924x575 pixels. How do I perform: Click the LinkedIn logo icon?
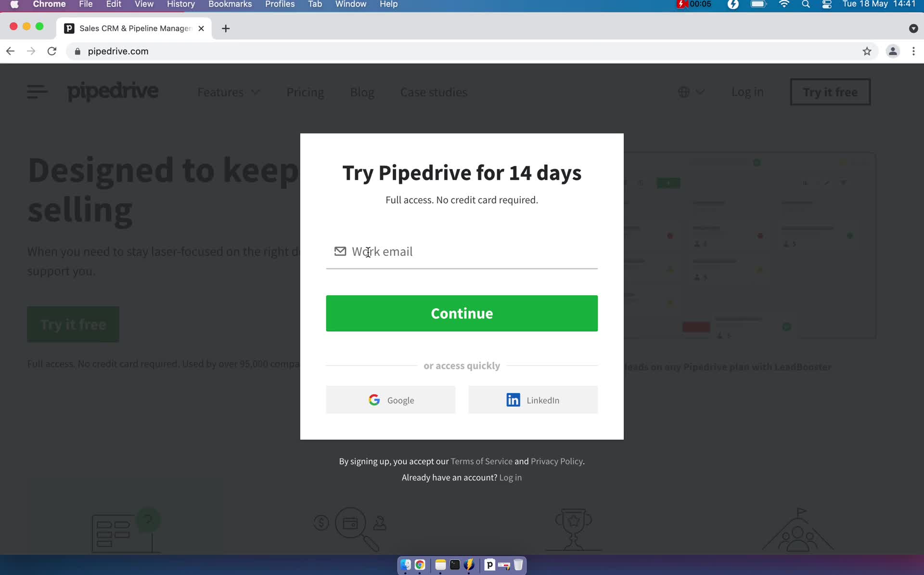pyautogui.click(x=513, y=400)
